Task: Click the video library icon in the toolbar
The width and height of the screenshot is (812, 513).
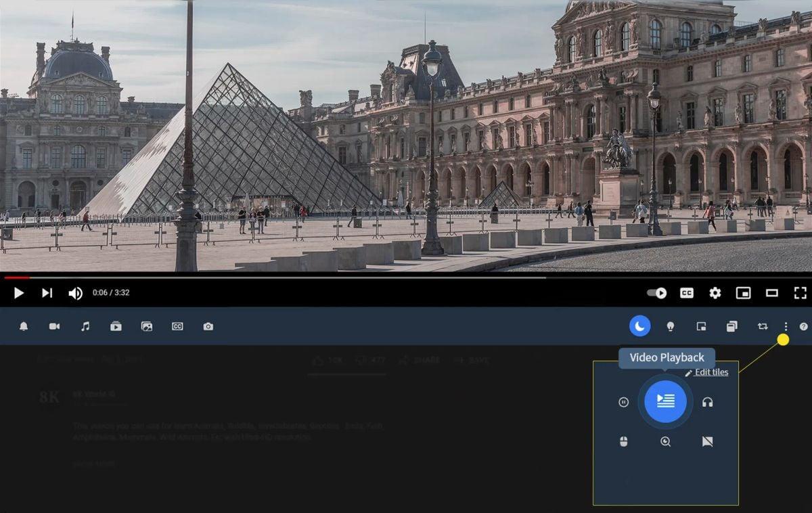Action: click(x=116, y=326)
